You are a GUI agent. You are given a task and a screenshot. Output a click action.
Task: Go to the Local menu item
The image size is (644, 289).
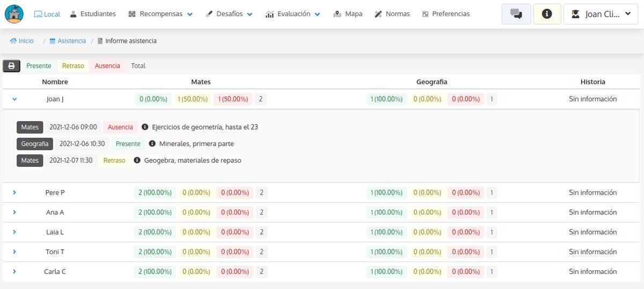pos(47,14)
